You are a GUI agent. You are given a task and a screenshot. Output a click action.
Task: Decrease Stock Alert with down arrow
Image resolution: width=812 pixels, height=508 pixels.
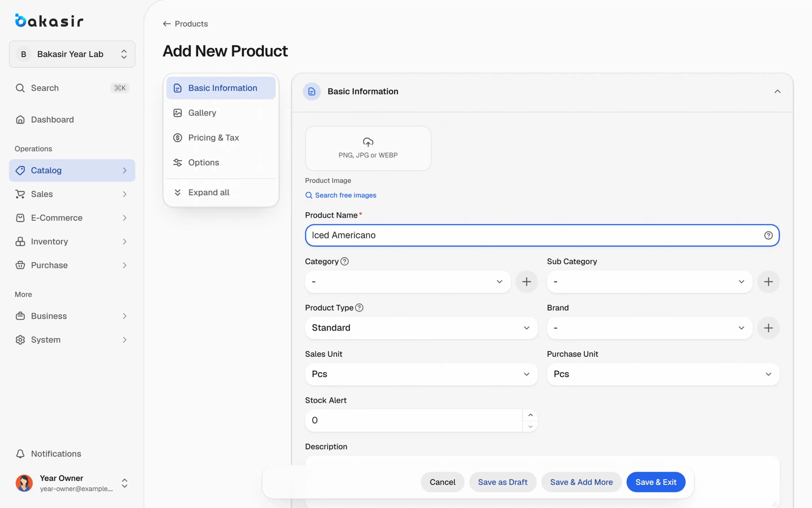click(x=530, y=426)
